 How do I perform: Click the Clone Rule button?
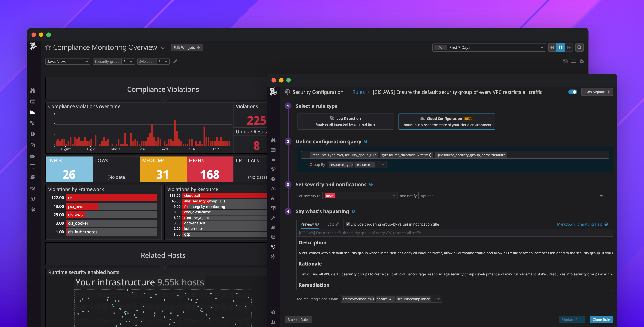601,320
